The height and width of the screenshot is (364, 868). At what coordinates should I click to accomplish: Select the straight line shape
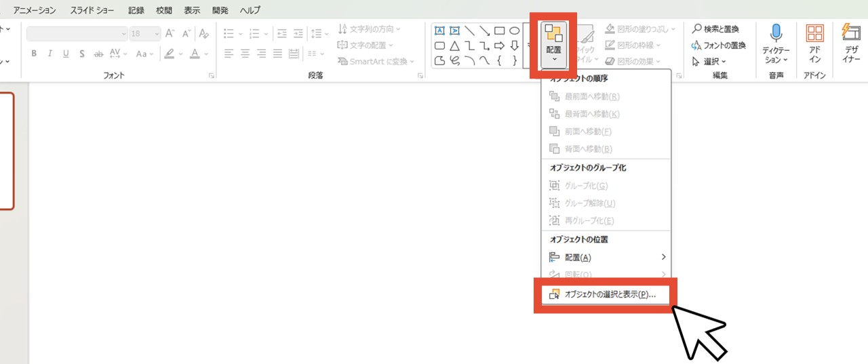point(469,31)
